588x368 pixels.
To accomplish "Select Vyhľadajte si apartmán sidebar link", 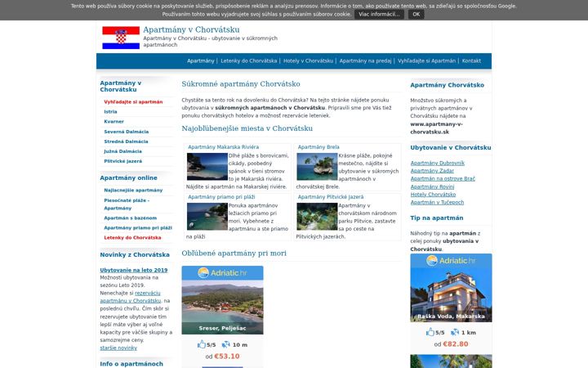I will (x=133, y=101).
